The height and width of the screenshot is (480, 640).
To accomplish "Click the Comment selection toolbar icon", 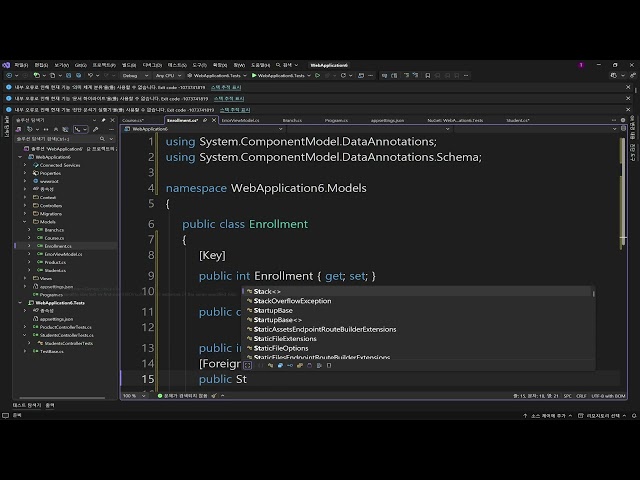I will point(406,76).
